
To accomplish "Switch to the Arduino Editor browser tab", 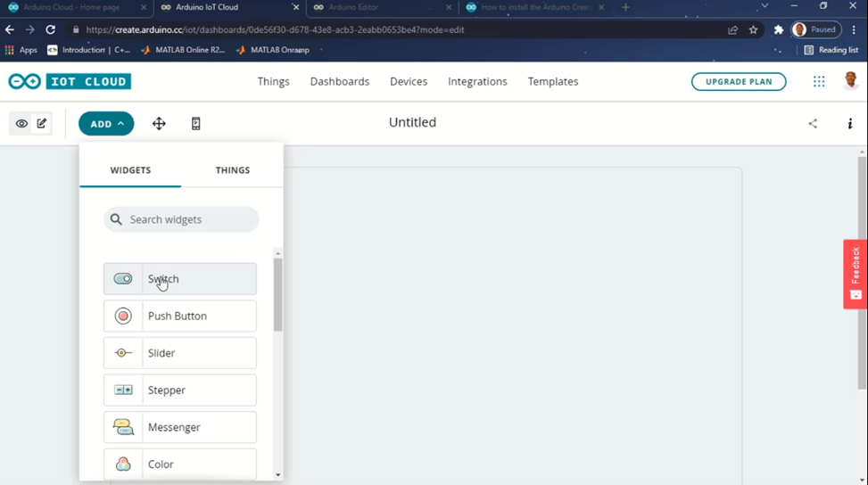I will pyautogui.click(x=381, y=7).
